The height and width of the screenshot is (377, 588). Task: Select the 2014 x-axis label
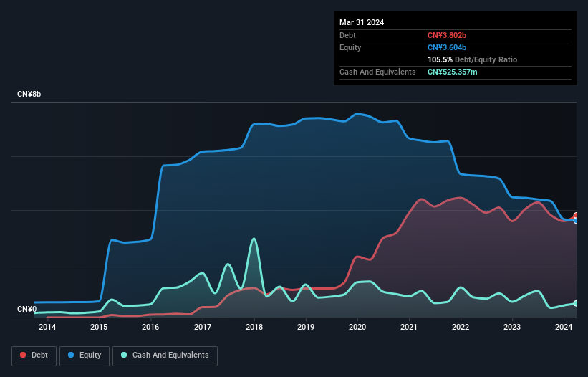[x=47, y=327]
